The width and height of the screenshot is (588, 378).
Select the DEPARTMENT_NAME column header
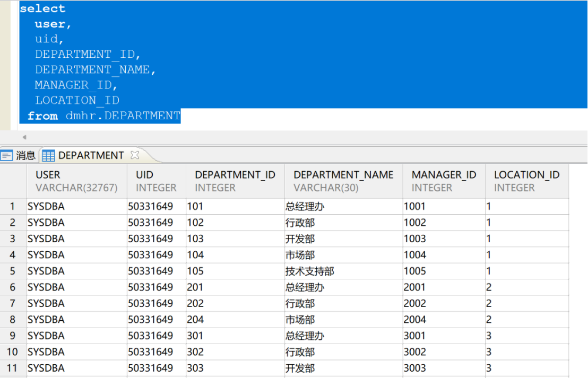click(x=343, y=181)
